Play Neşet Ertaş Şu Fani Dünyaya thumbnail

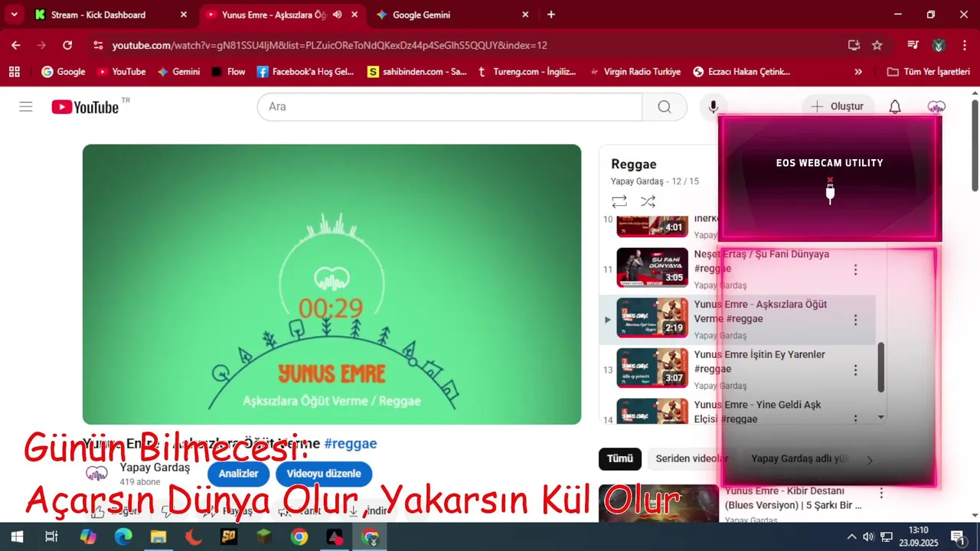[652, 267]
